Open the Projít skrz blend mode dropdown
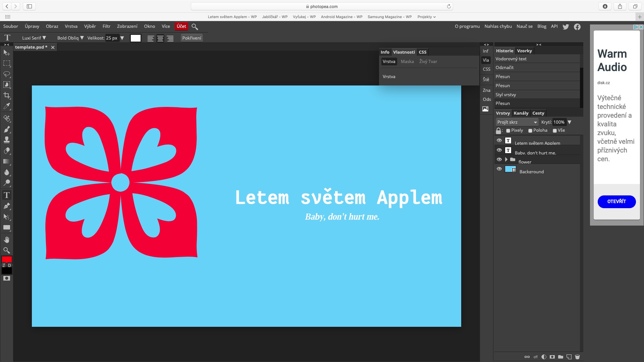This screenshot has height=362, width=644. 517,122
